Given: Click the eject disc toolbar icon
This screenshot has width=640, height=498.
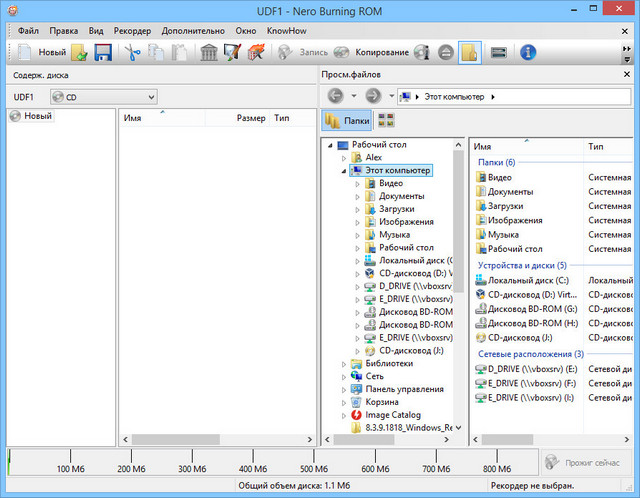Looking at the screenshot, I should 445,52.
